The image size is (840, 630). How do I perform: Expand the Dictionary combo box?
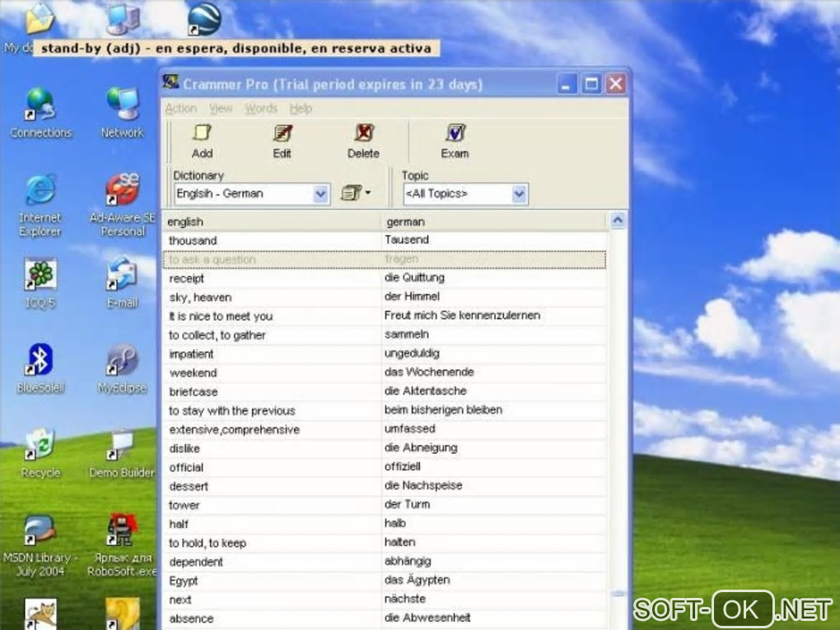[320, 194]
